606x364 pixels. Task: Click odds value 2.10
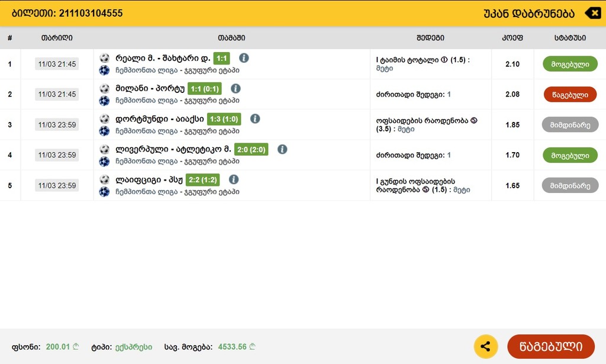click(x=512, y=64)
